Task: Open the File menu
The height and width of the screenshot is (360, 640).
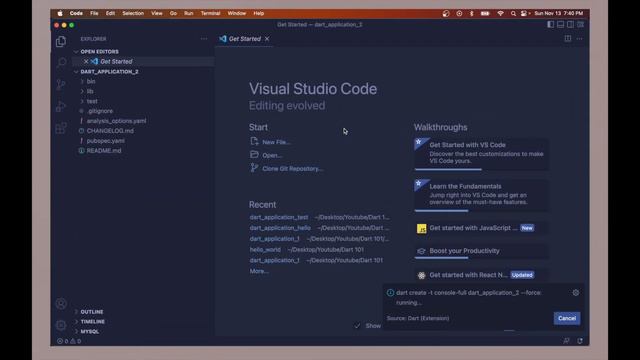Action: (x=94, y=13)
